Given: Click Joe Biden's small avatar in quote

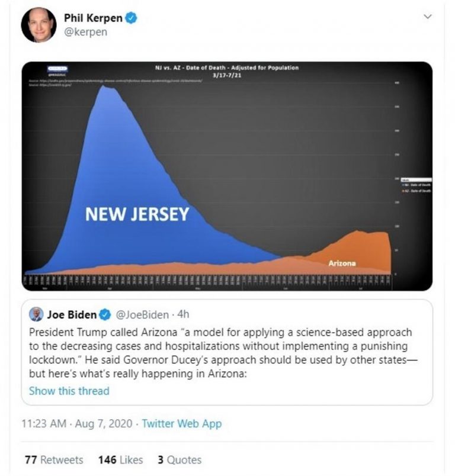Looking at the screenshot, I should 37,313.
